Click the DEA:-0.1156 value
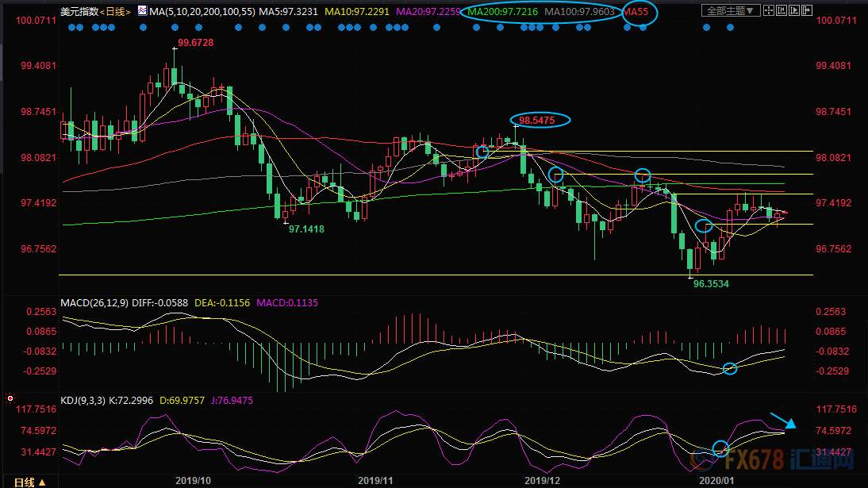 222,303
